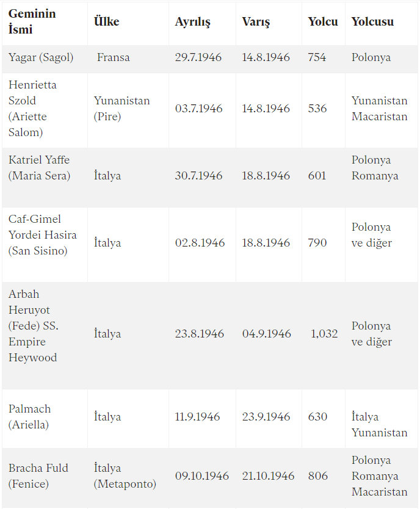The image size is (420, 509).
Task: Select departure date 30.7.1946
Action: 198,176
